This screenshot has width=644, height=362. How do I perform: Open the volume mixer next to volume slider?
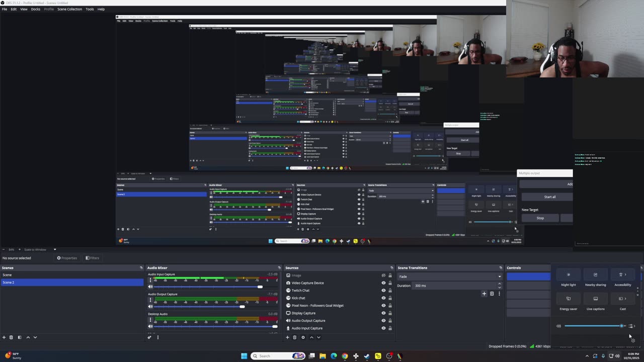[632, 326]
